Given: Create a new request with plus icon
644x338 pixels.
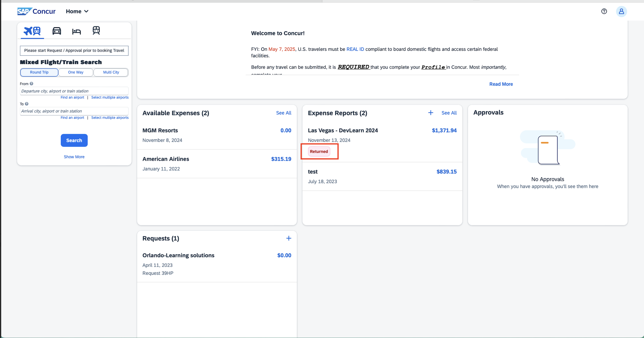Looking at the screenshot, I should click(288, 239).
